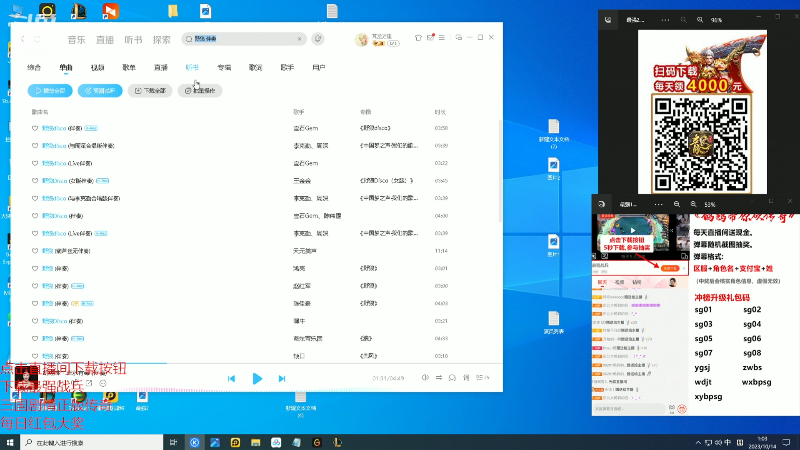Select the 综合 search results tab
800x450 pixels.
(34, 67)
